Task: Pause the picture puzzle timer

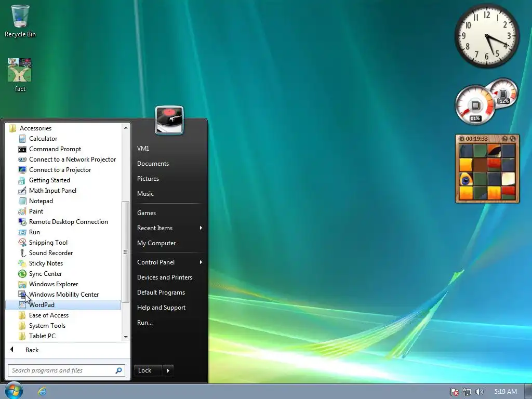Action: point(462,139)
